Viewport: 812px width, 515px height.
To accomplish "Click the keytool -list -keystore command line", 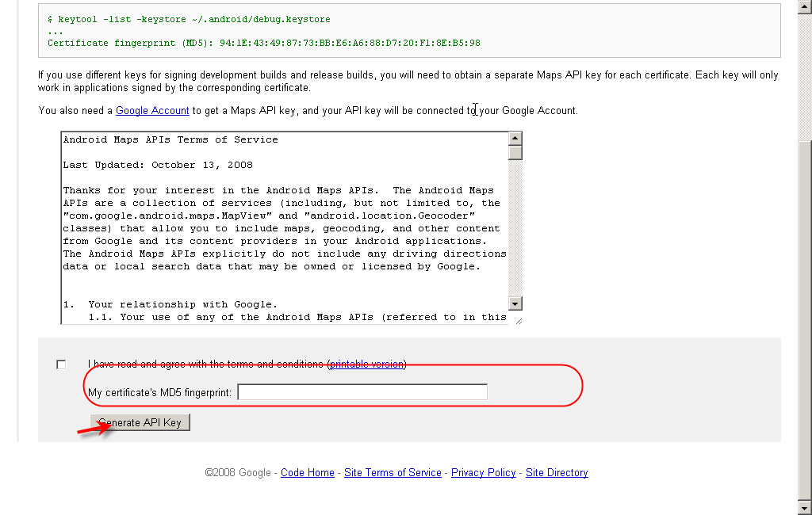I will [189, 19].
